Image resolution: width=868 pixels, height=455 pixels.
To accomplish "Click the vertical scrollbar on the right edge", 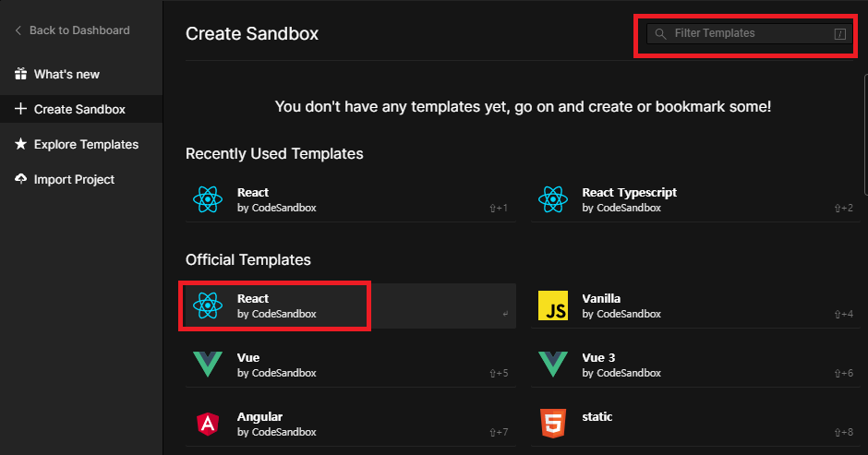I will 865,136.
